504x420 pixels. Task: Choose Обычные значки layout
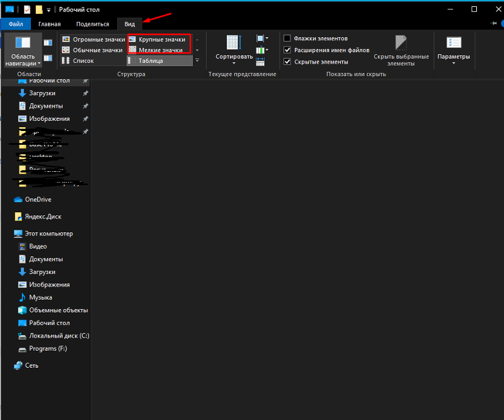[x=93, y=50]
